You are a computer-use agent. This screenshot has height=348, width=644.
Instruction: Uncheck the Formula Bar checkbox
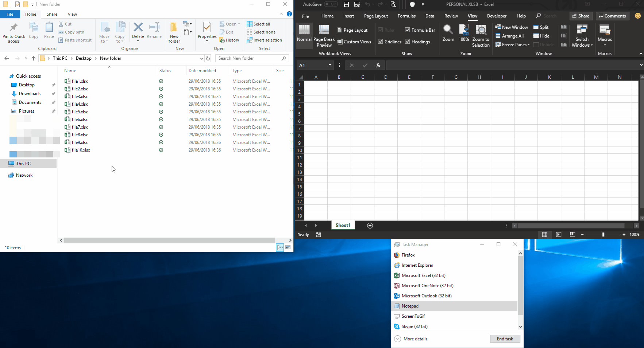point(408,30)
